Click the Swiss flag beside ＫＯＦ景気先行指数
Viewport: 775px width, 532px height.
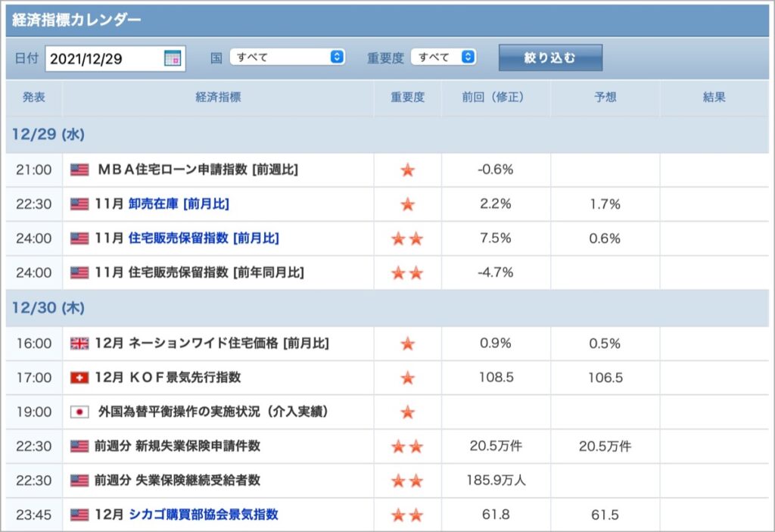79,378
